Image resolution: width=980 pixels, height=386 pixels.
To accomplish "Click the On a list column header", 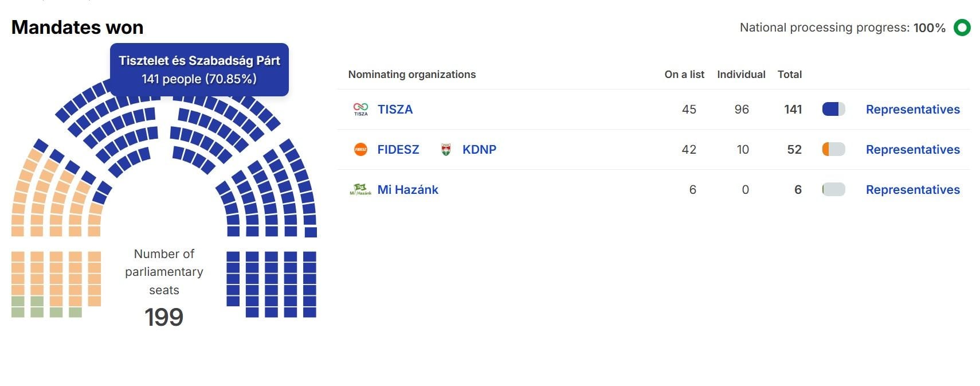I will click(x=684, y=75).
